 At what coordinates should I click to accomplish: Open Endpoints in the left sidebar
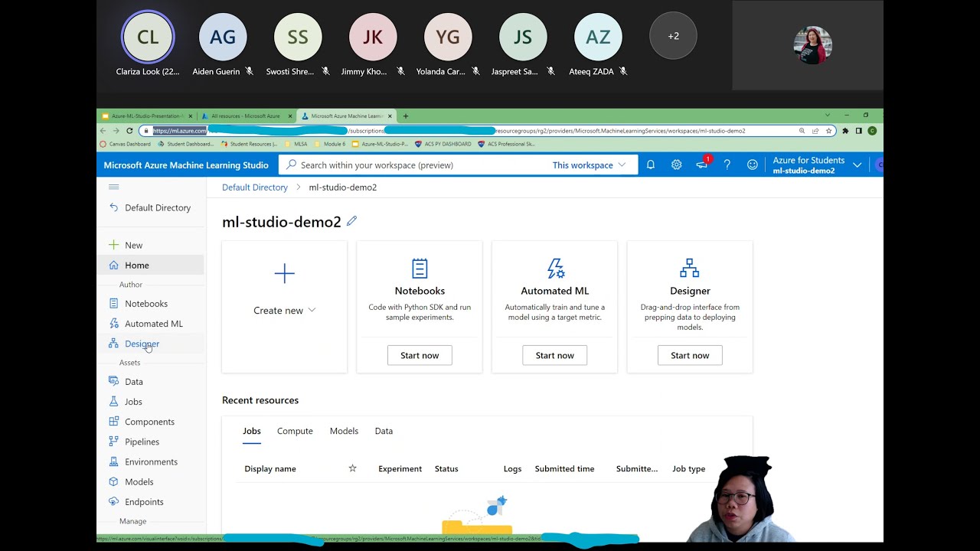coord(144,501)
